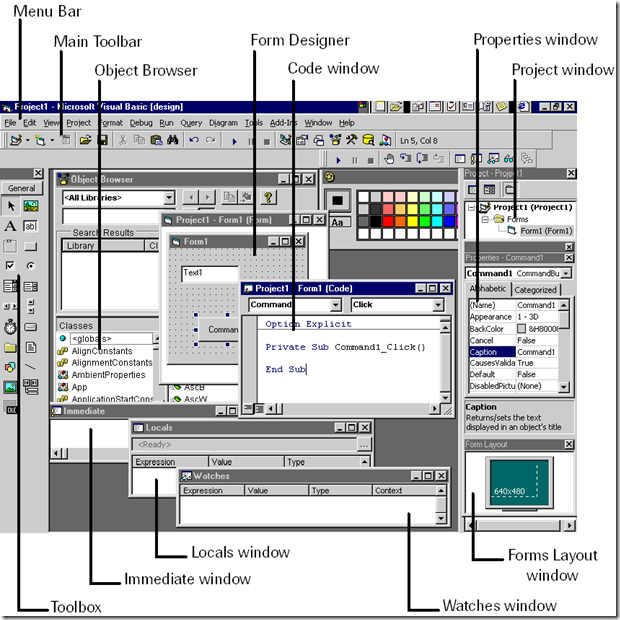Image resolution: width=620 pixels, height=620 pixels.
Task: Switch to Procedure View in Code window
Action: 248,408
